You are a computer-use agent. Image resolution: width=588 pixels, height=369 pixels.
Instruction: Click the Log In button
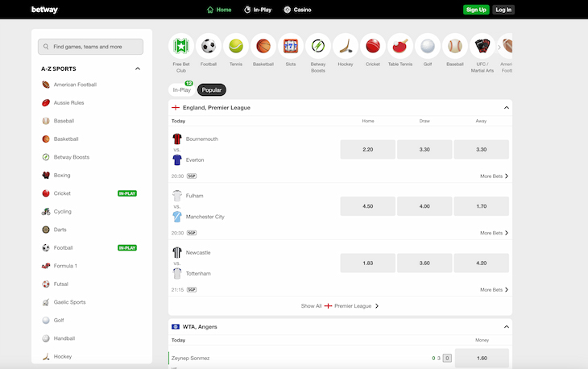503,10
